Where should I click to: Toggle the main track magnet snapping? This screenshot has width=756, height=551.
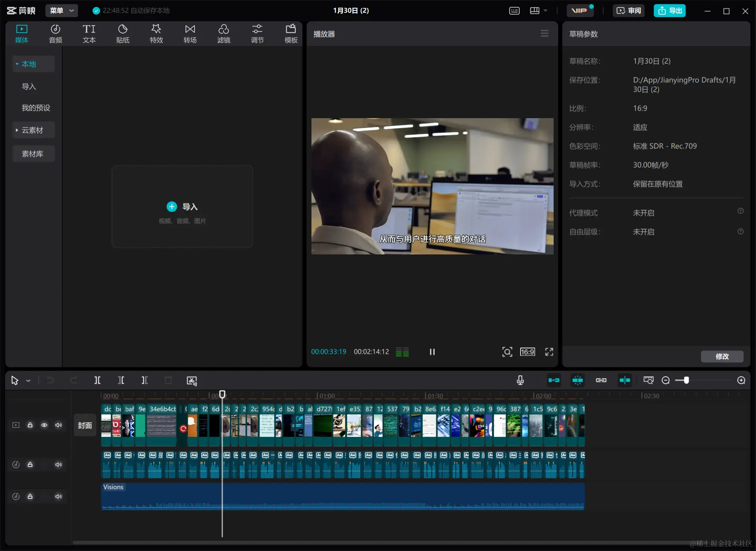(554, 380)
